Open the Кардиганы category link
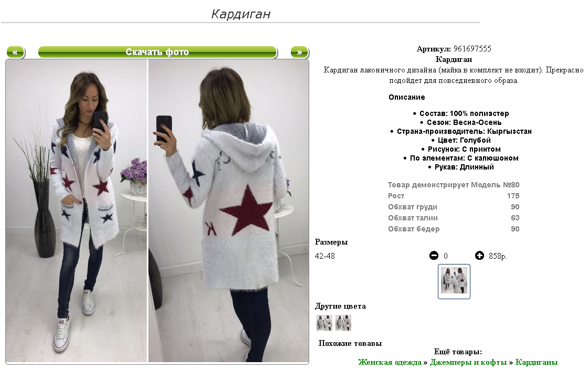 (x=536, y=362)
